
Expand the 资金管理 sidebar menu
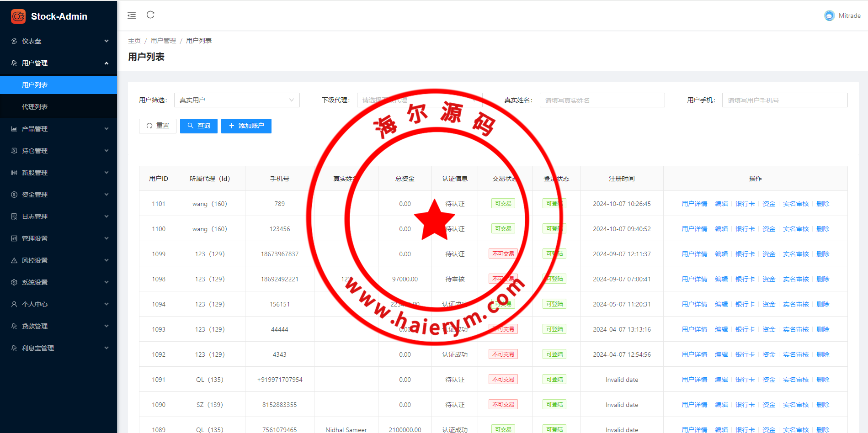click(x=59, y=195)
